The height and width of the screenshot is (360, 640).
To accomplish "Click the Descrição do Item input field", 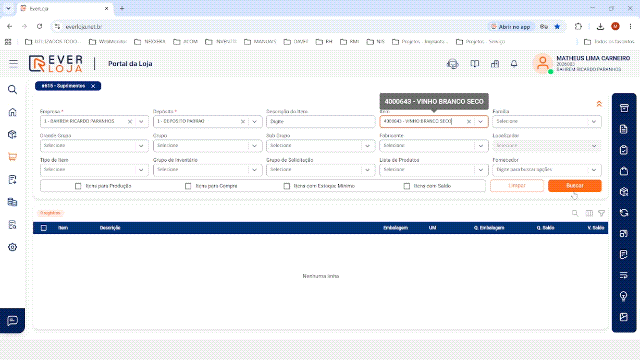I will [320, 122].
